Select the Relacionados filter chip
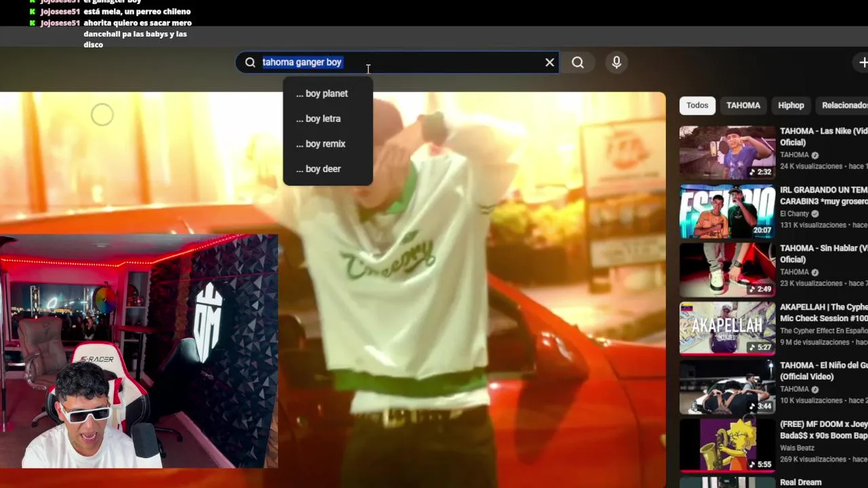This screenshot has height=488, width=868. tap(844, 105)
